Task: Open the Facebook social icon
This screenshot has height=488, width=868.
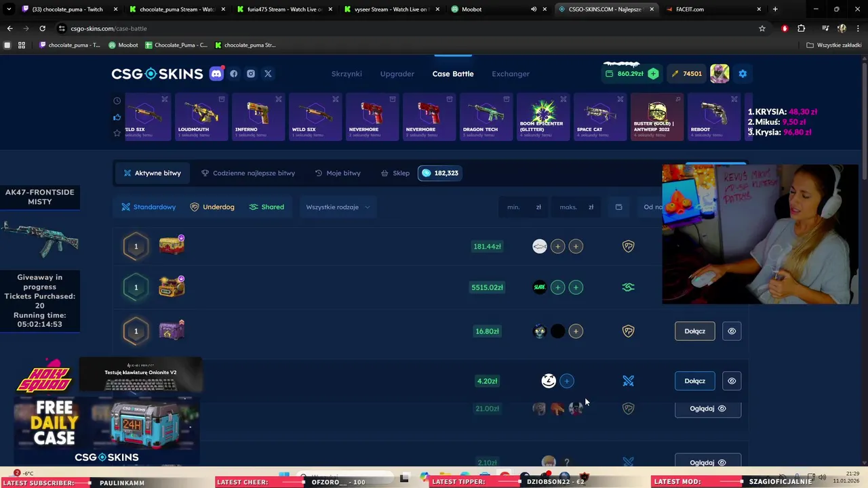Action: 234,74
